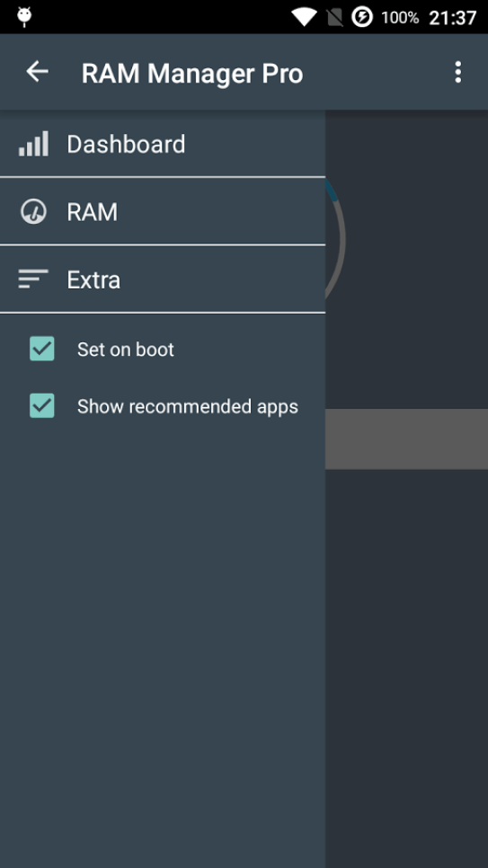Screen dimensions: 488x868
Task: Select the RAM drawer entry
Action: (163, 211)
